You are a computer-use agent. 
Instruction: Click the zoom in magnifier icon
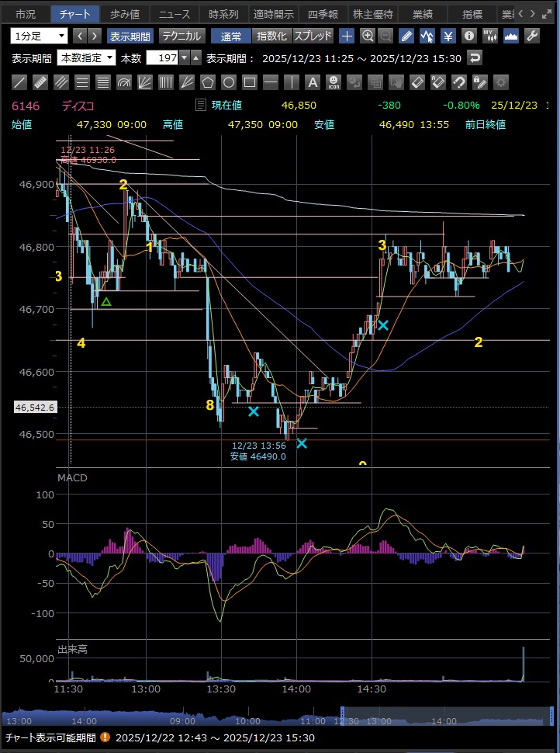368,36
